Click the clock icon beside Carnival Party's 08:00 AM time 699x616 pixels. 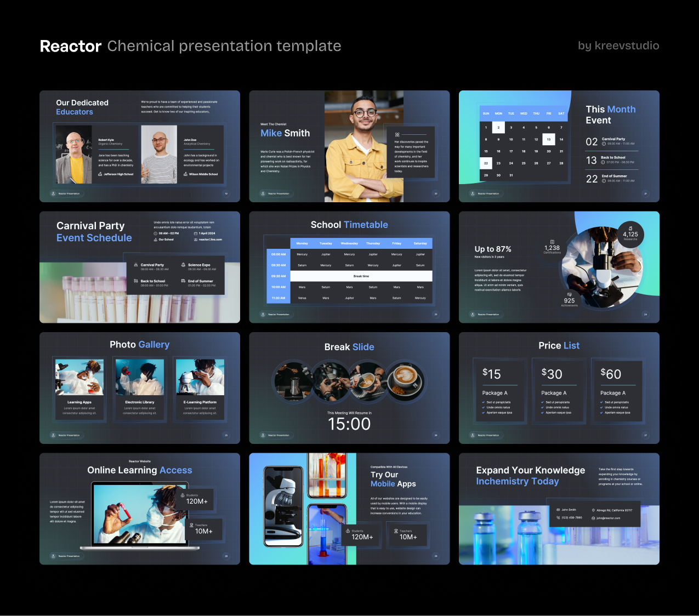click(604, 144)
